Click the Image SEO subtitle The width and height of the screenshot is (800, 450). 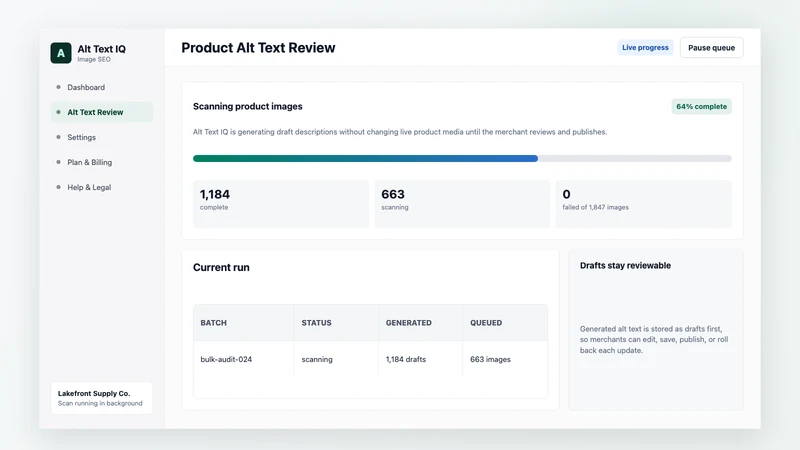click(94, 60)
